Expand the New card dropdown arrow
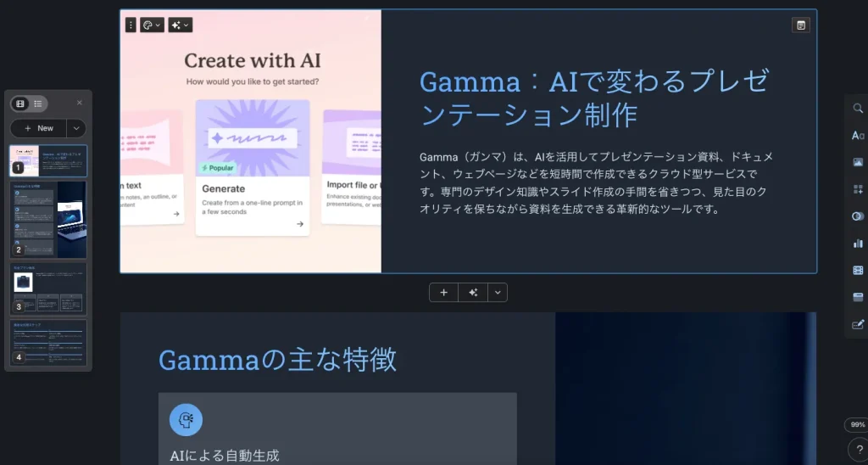The width and height of the screenshot is (868, 465). click(76, 128)
